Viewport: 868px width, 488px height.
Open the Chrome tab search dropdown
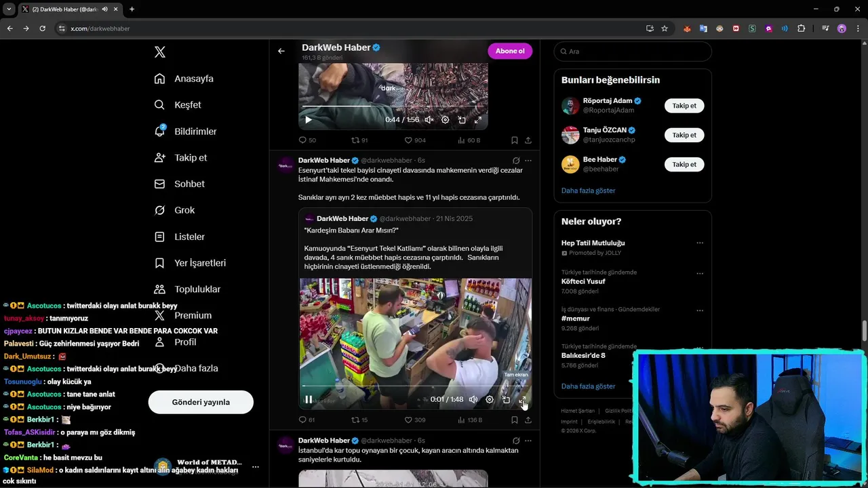pyautogui.click(x=9, y=9)
